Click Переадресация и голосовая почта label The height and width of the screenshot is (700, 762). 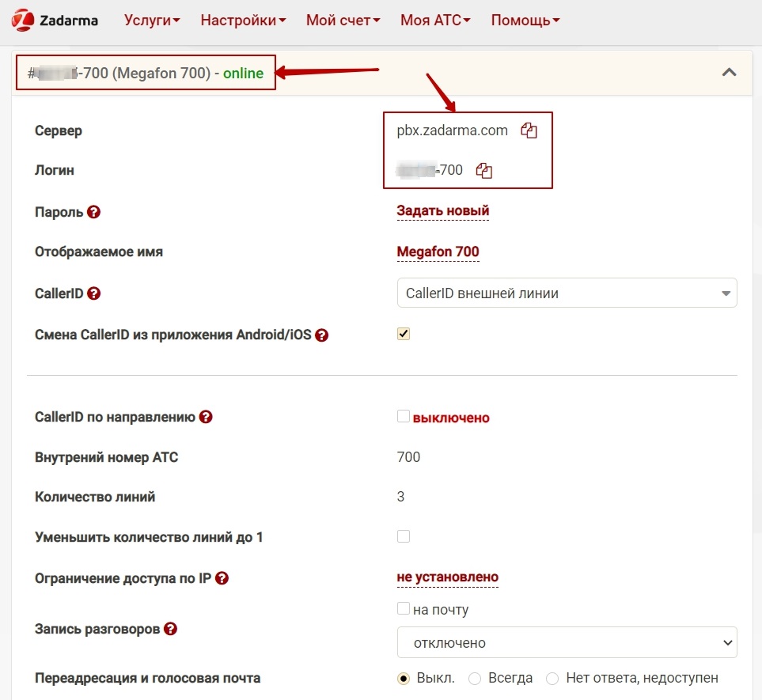(x=148, y=678)
